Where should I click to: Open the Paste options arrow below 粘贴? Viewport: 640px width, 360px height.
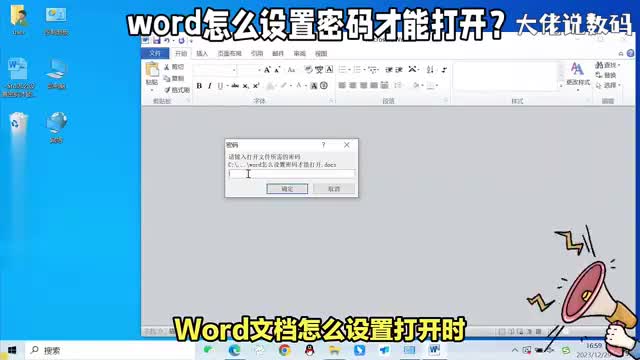(x=152, y=90)
